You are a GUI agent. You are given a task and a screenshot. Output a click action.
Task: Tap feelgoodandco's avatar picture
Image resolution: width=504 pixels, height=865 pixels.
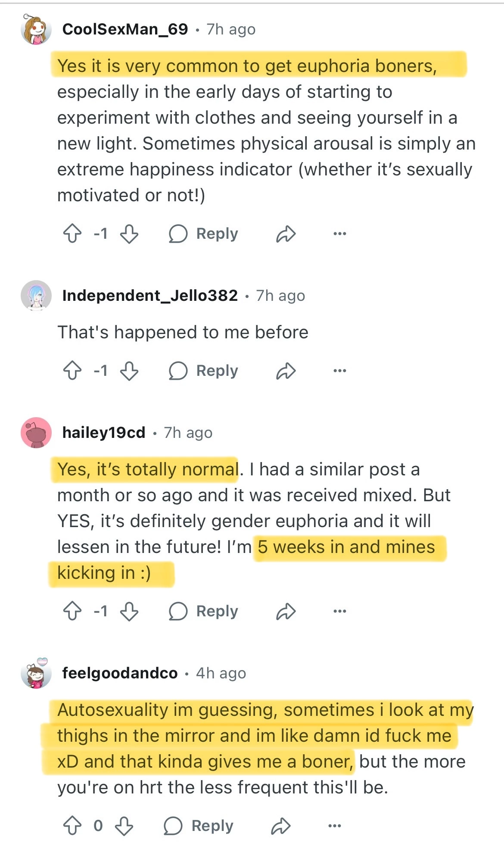pyautogui.click(x=36, y=673)
